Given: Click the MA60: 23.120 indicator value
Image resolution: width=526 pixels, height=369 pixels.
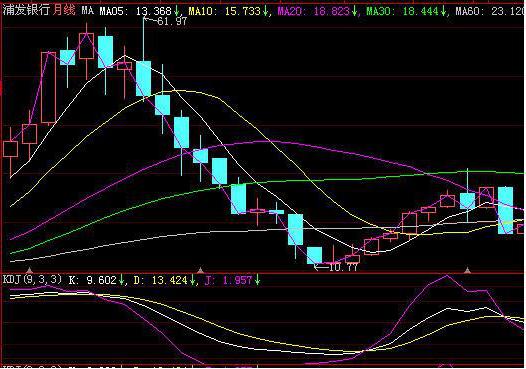Looking at the screenshot, I should [489, 11].
